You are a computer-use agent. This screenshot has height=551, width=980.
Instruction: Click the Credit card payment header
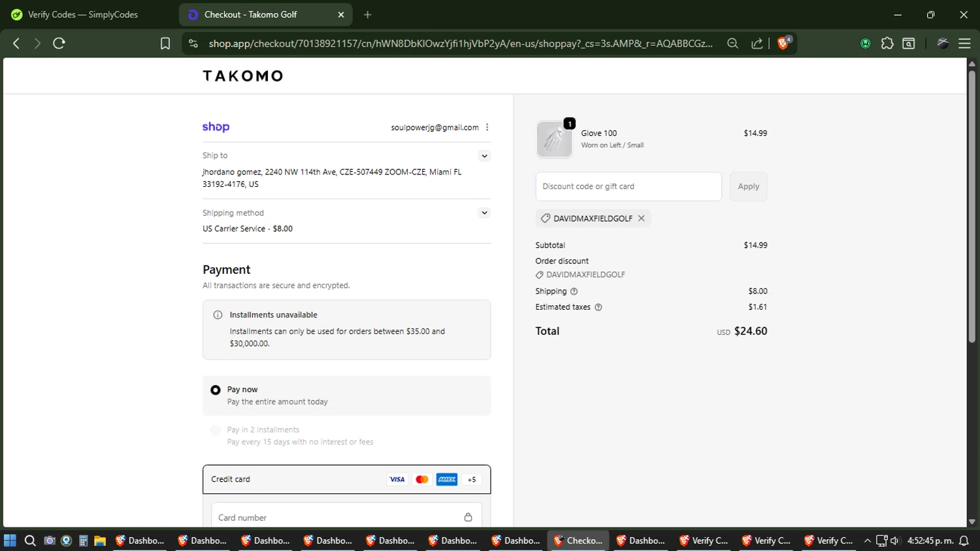(346, 479)
